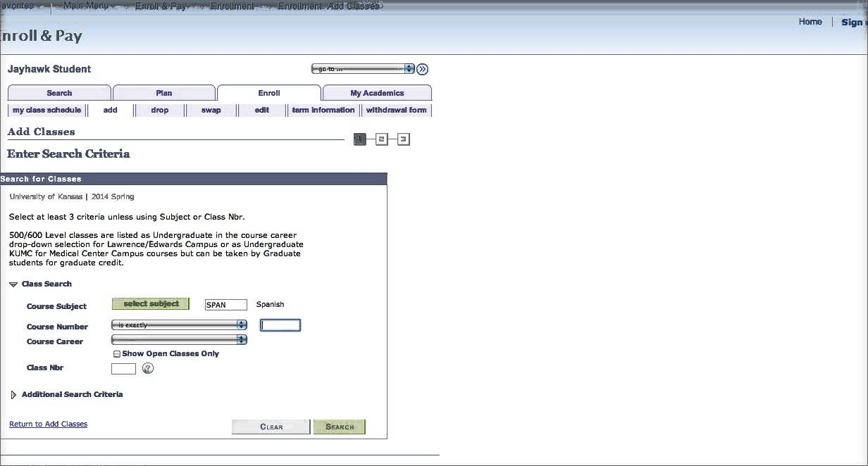Click the Course Subject field containing SPAN
Screen dimensions: 868x466
click(225, 305)
